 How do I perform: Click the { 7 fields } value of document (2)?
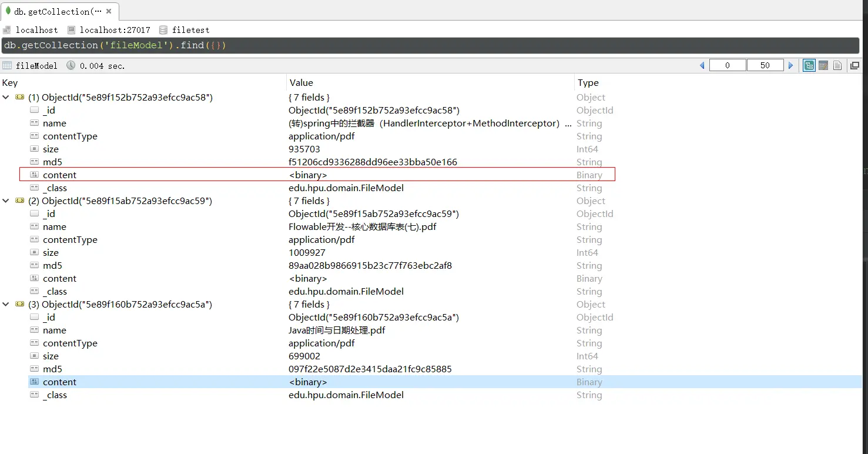309,201
